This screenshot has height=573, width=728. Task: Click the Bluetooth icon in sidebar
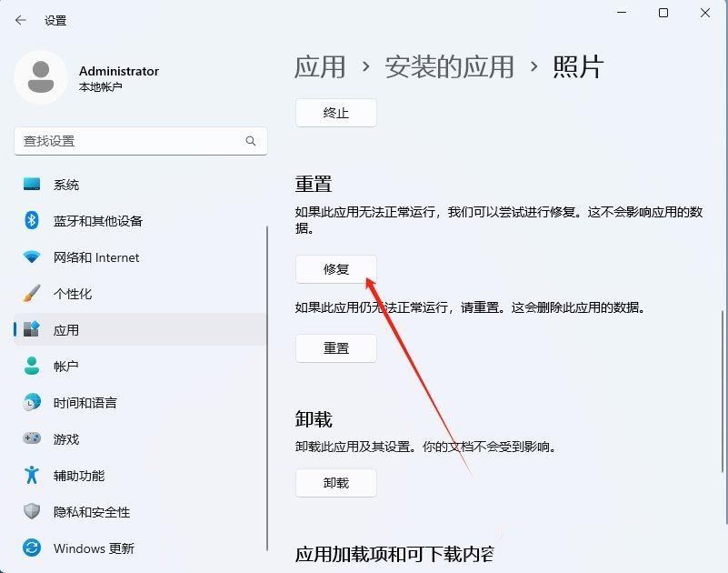click(x=32, y=220)
